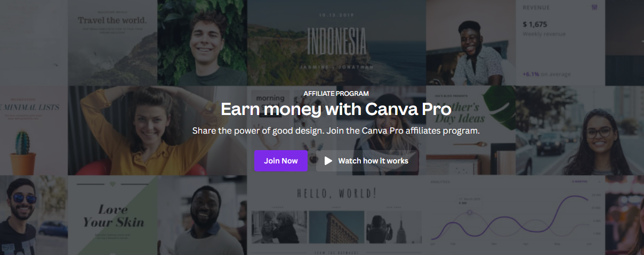Click the heart icon above Love Your Skin
Screen dimensions: 644x255
(112, 185)
